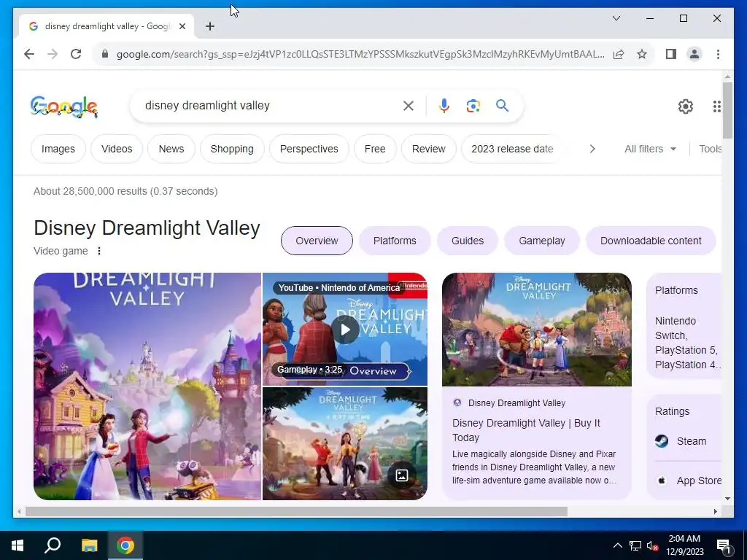Reload the current page
747x560 pixels.
coord(76,54)
